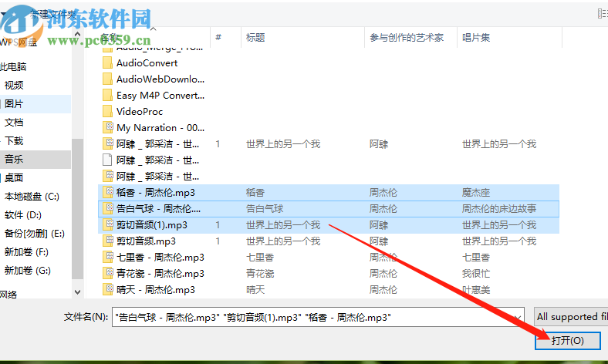The height and width of the screenshot is (364, 608).
Task: Click the VideoProc folder icon
Action: (107, 112)
